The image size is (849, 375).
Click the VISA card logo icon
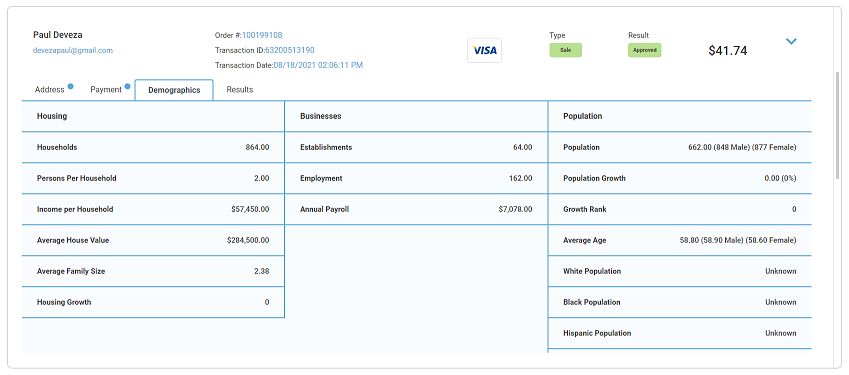485,50
